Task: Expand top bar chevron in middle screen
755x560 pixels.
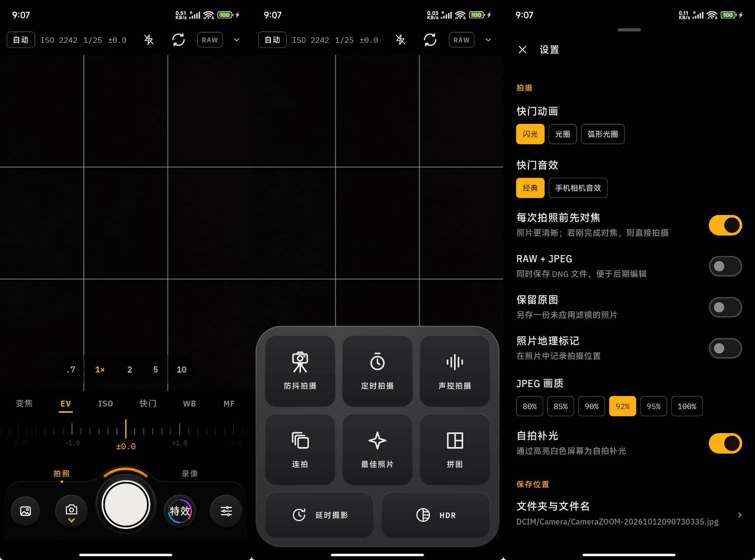Action: [x=489, y=40]
